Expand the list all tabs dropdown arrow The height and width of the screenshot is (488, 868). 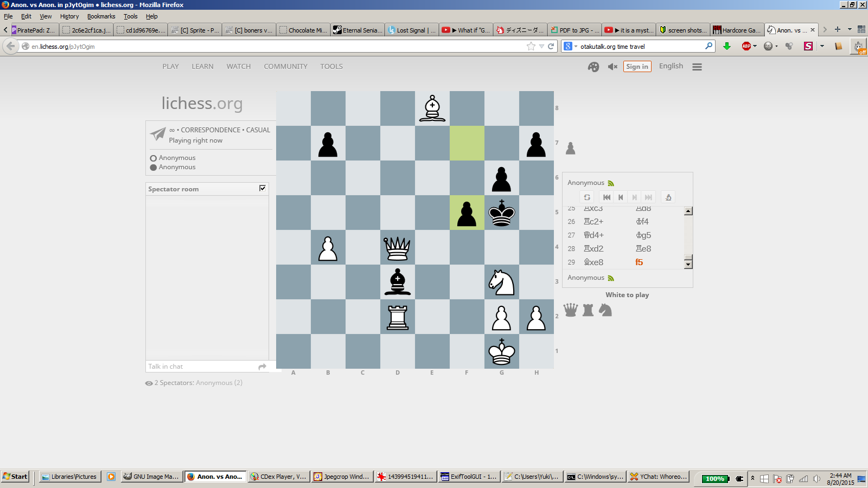pyautogui.click(x=850, y=30)
